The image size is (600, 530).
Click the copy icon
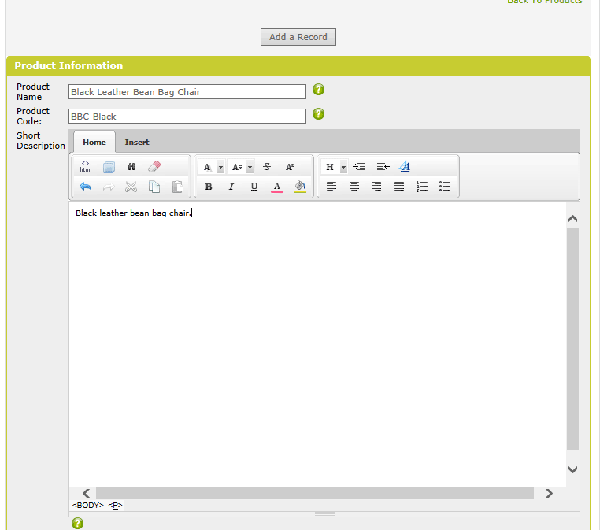click(x=154, y=187)
